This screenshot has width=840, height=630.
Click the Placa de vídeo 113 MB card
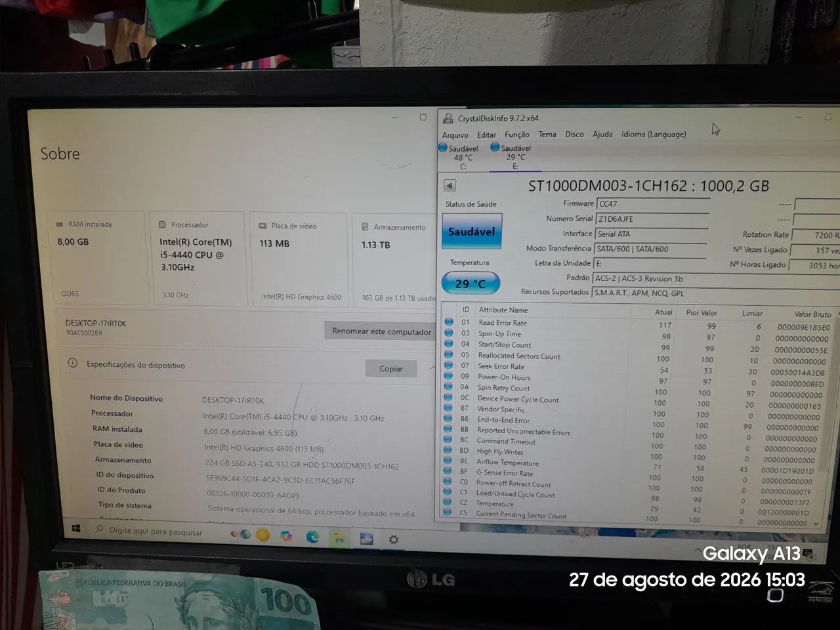(x=299, y=260)
